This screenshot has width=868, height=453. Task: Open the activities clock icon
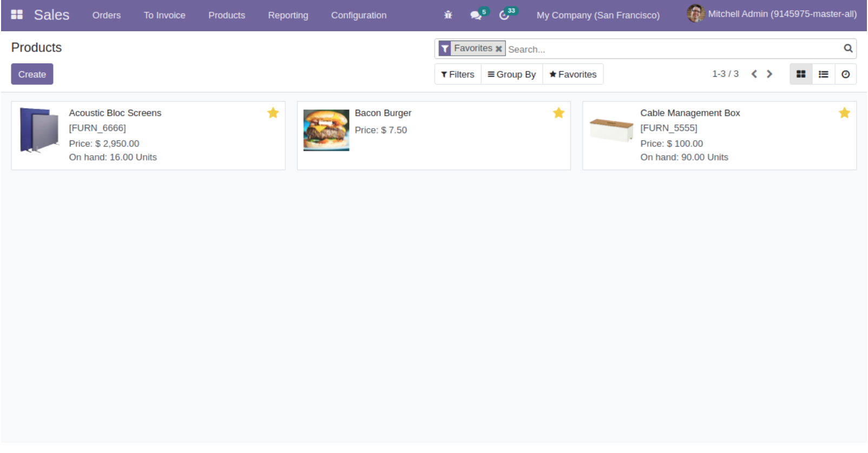tap(504, 15)
